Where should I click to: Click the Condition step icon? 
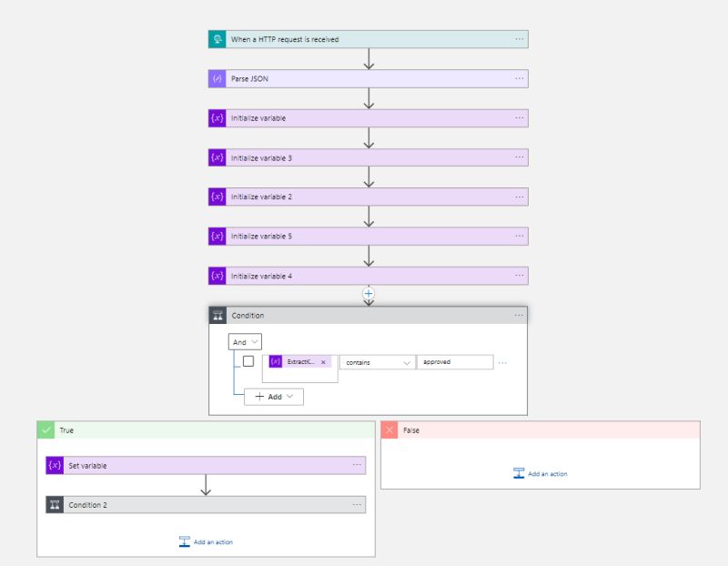tap(217, 315)
